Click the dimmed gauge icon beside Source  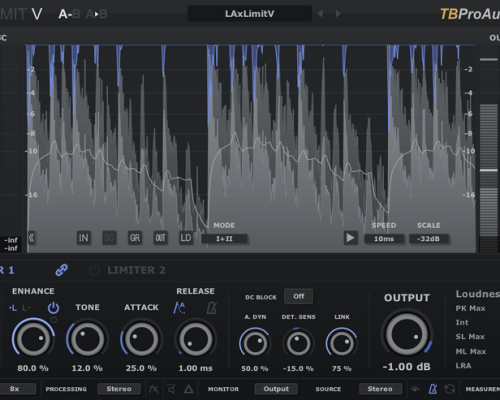tap(415, 389)
